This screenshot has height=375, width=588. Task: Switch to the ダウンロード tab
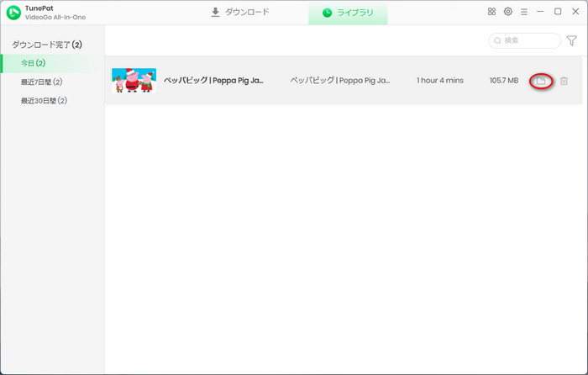(x=240, y=13)
